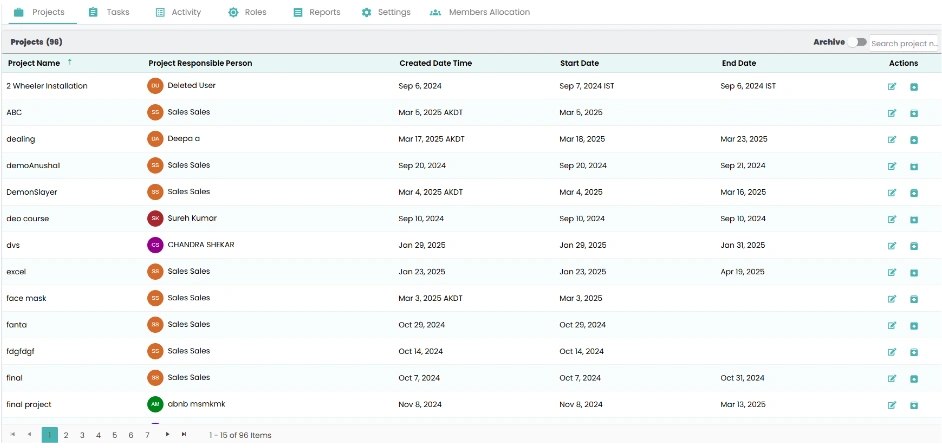Toggle the Archive switch
Viewport: 942px width, 448px height.
click(x=857, y=42)
